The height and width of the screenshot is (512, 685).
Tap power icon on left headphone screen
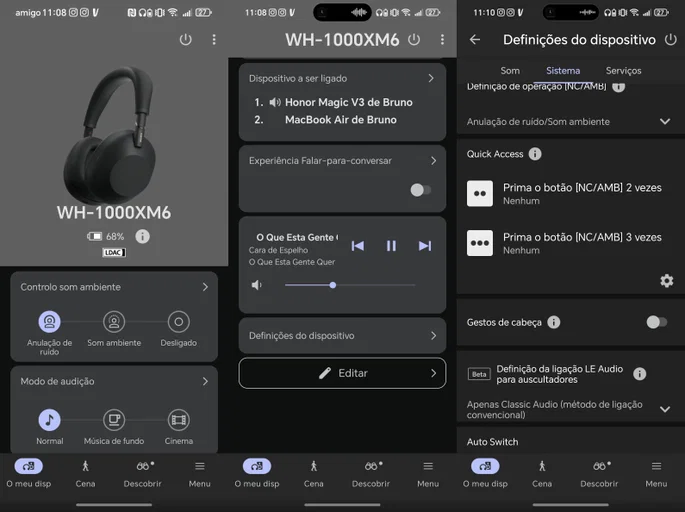pos(186,40)
